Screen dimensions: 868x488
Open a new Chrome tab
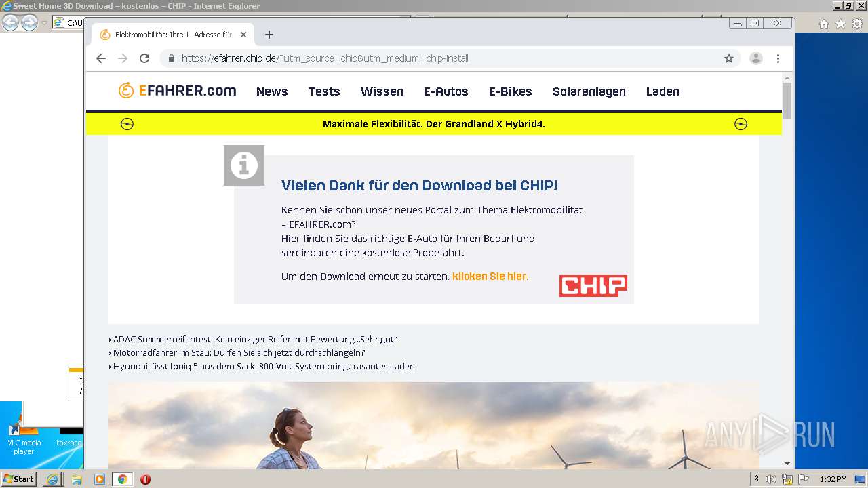tap(269, 35)
